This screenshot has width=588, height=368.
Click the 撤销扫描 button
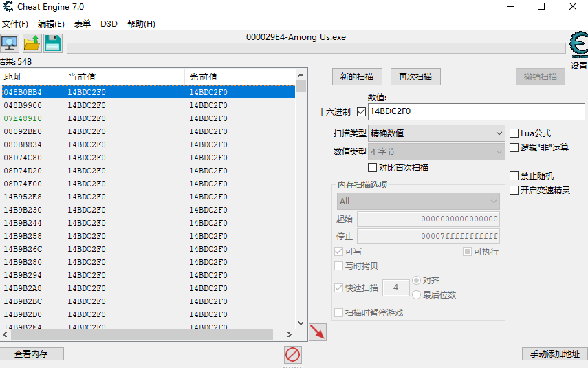[x=541, y=77]
